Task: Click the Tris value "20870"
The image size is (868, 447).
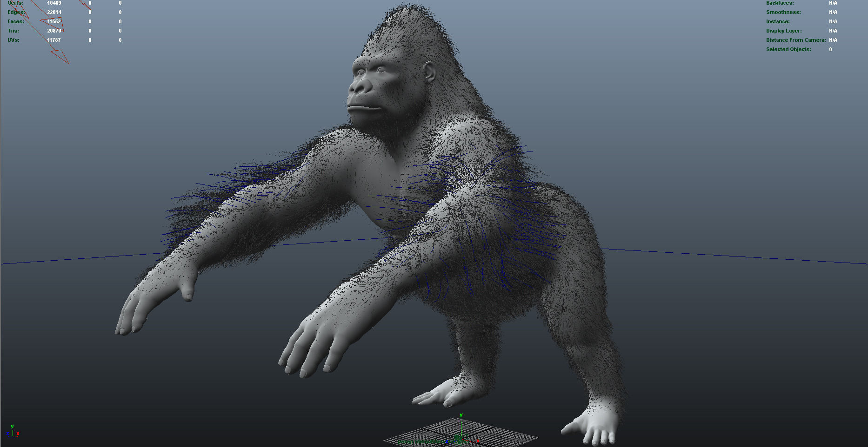Action: pyautogui.click(x=54, y=31)
